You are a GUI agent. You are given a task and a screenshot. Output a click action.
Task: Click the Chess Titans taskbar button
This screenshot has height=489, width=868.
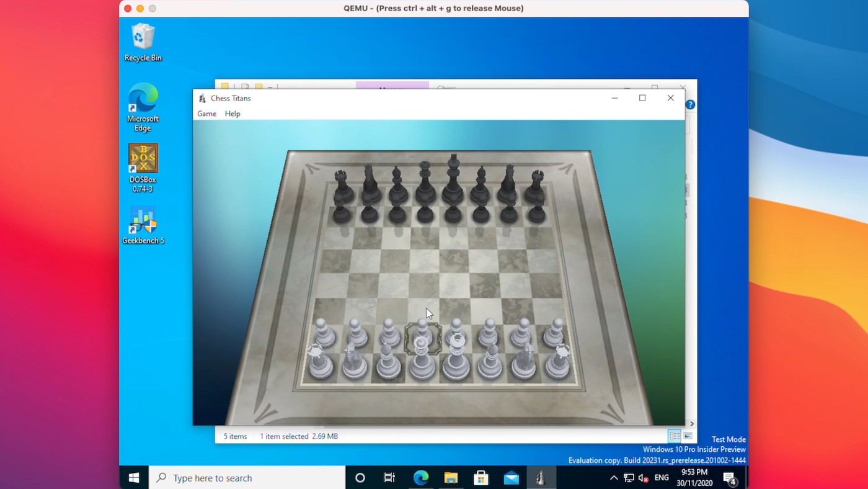tap(541, 478)
